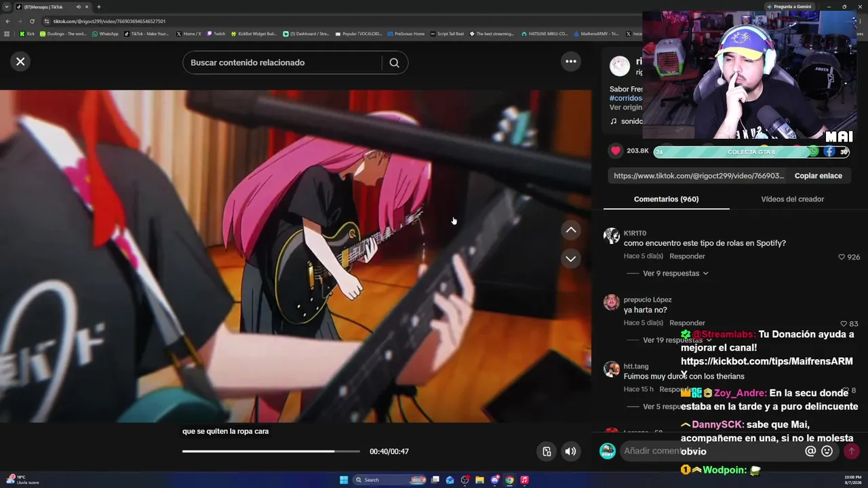Open the prepucio López username link
868x488 pixels.
click(x=648, y=300)
